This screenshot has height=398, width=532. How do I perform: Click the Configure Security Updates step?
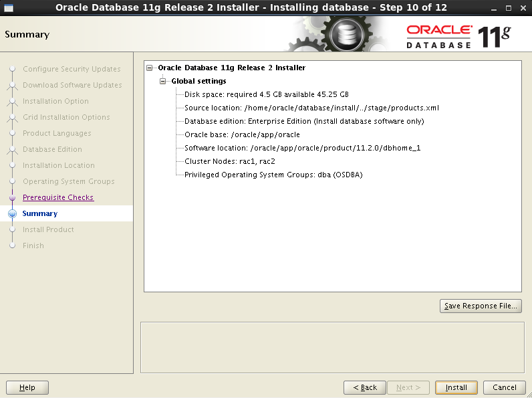(x=72, y=69)
